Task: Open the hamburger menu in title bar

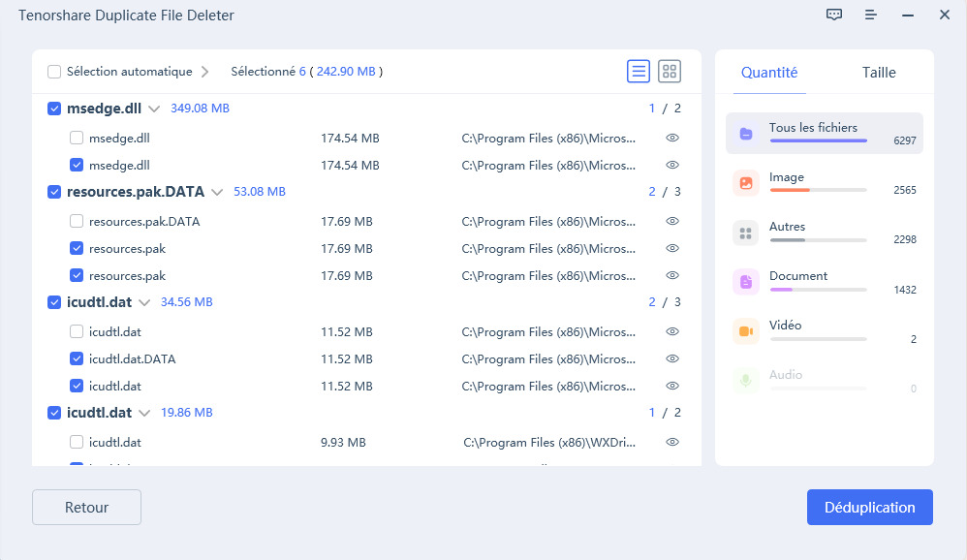Action: [871, 15]
